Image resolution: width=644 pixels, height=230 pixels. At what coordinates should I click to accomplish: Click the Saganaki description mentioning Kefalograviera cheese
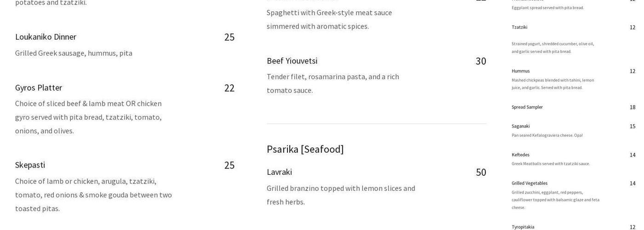coord(547,135)
